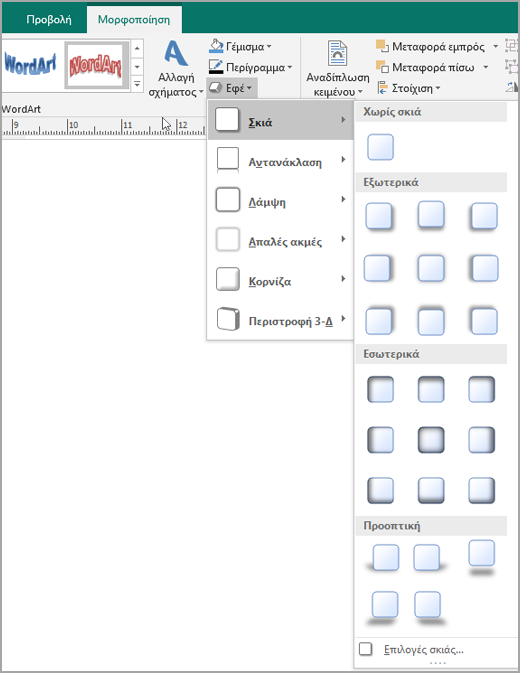Apply middle outer shadow in Εξωτερικά first row
The image size is (520, 673).
[x=431, y=215]
